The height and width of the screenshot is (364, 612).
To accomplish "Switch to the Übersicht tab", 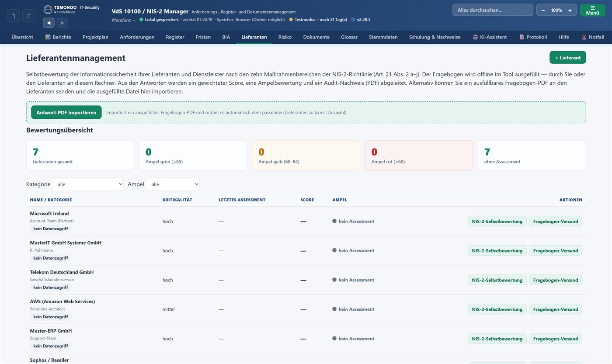I will point(22,37).
